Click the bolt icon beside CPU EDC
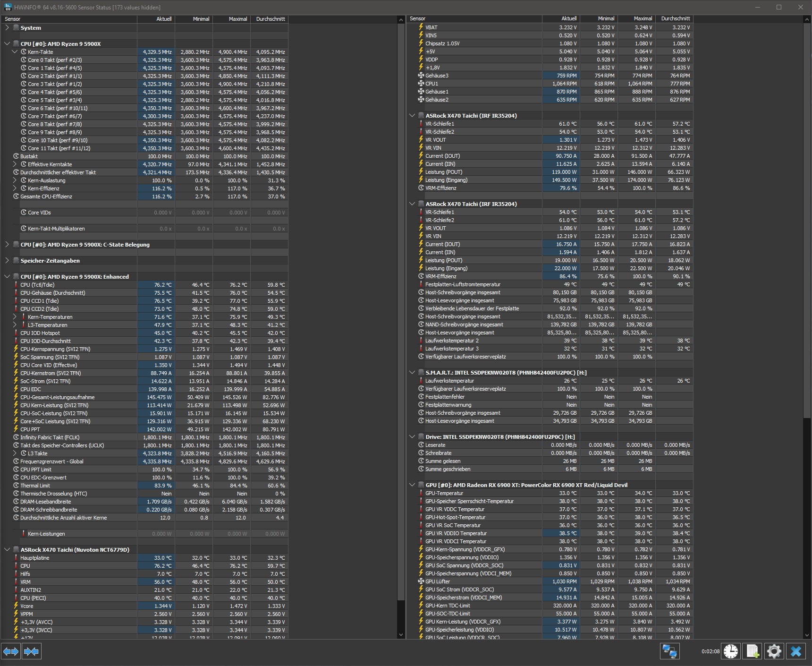The width and height of the screenshot is (812, 666). coord(16,389)
